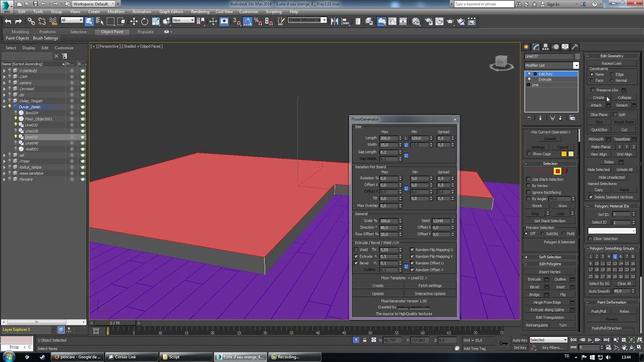
Task: Open the Modifier List dropdown
Action: click(x=576, y=65)
